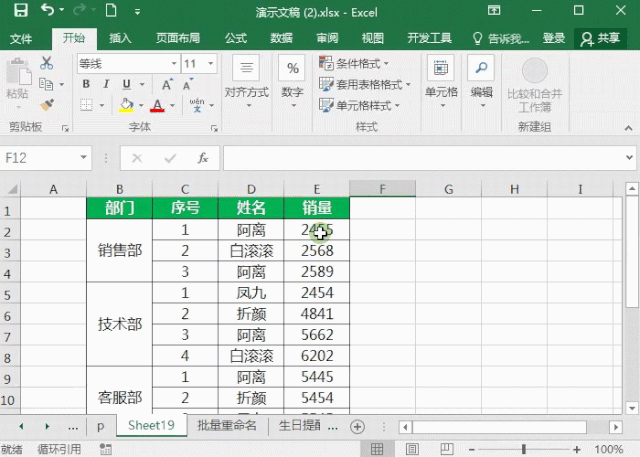Click the Name Box showing F12
Viewport: 640px width, 457px height.
coord(45,158)
